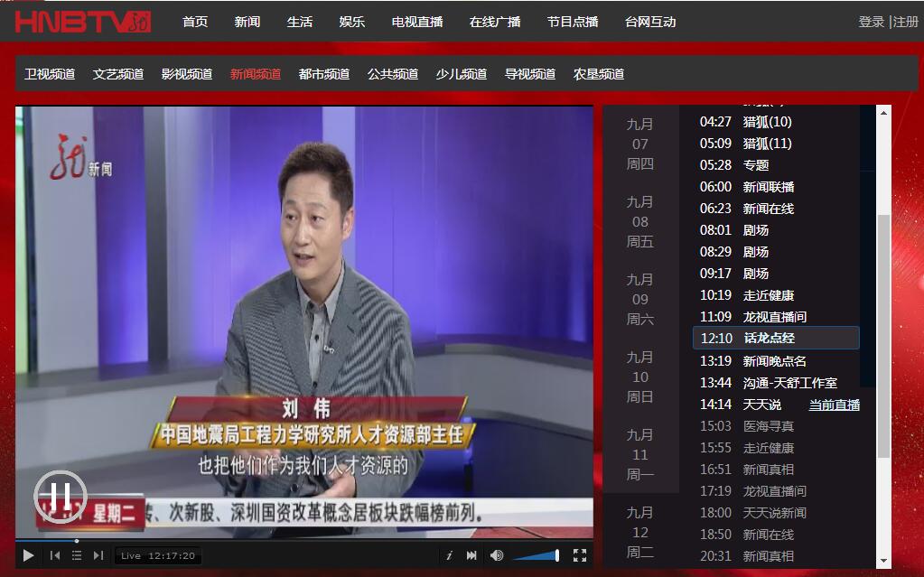The width and height of the screenshot is (924, 577).
Task: Click the schedule list scrollbar thumb
Action: tap(883, 336)
